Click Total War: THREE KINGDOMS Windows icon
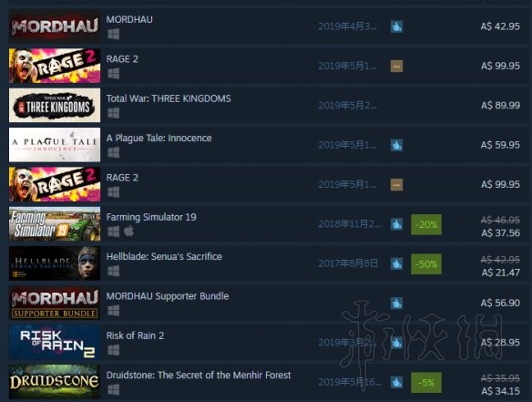The width and height of the screenshot is (532, 402). point(113,113)
